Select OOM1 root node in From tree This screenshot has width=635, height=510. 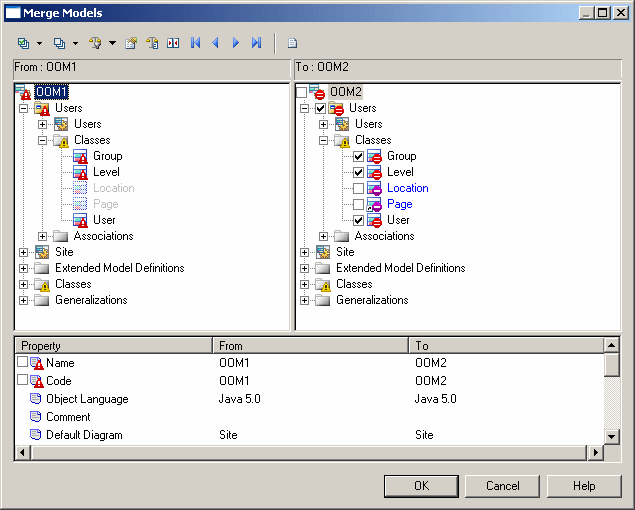click(x=51, y=92)
